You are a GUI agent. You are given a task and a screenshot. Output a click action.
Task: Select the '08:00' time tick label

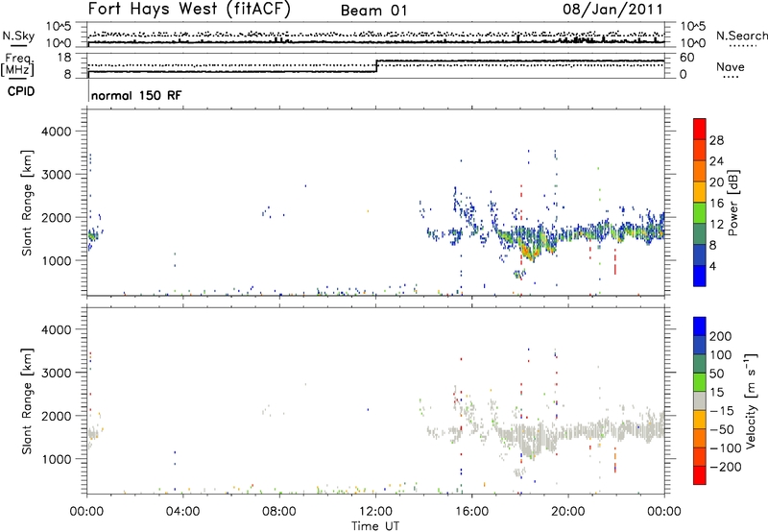click(279, 512)
